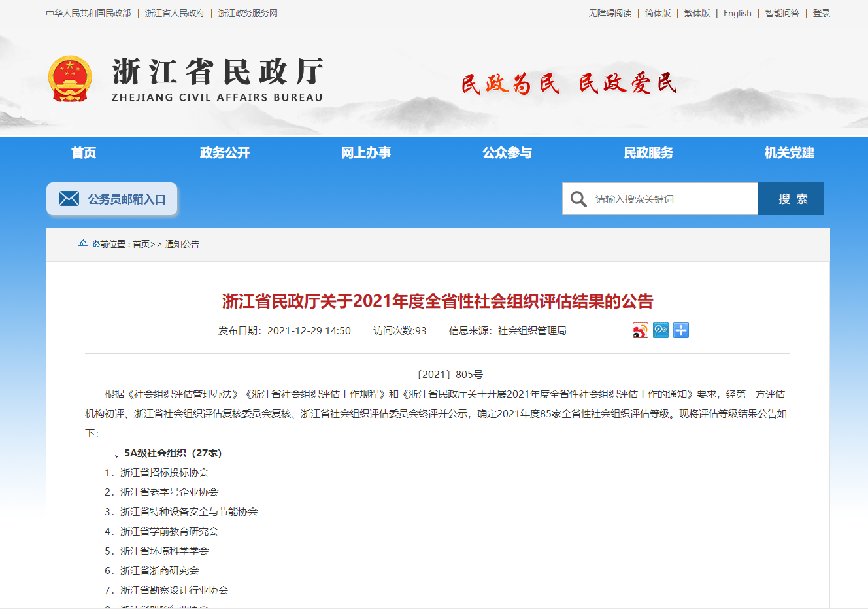Open 通知公告 from the breadcrumb
868x616 pixels.
184,243
